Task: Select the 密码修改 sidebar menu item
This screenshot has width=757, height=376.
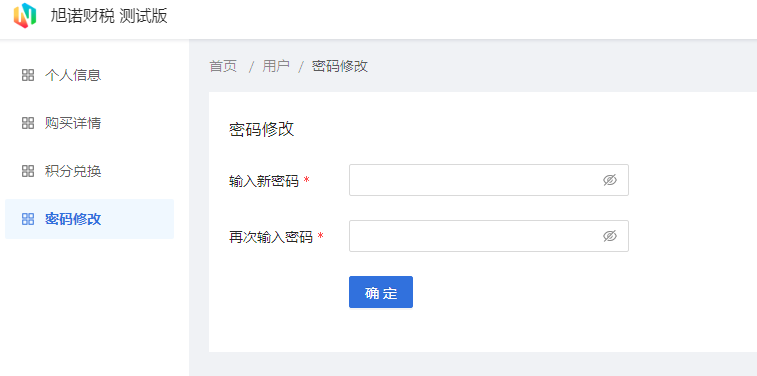Action: (x=89, y=219)
